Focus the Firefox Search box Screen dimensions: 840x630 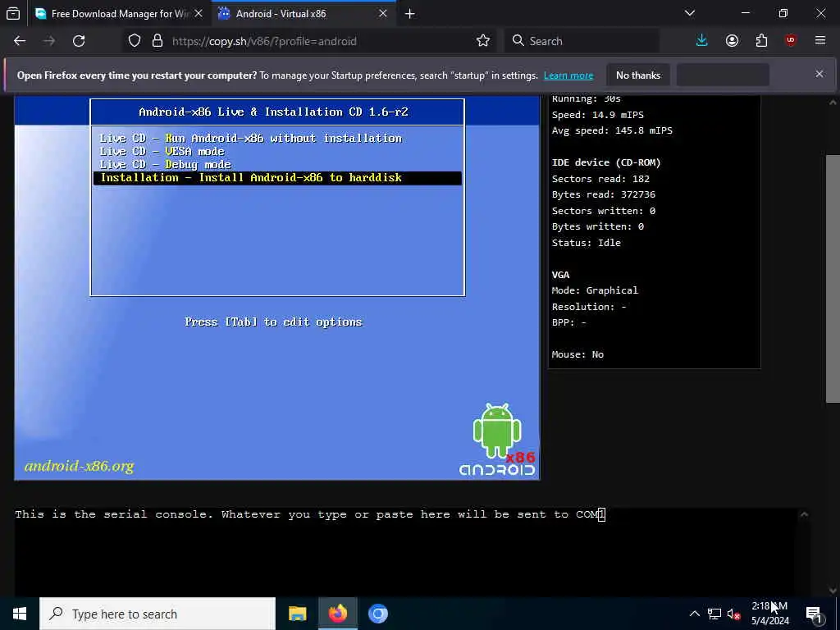pos(582,41)
